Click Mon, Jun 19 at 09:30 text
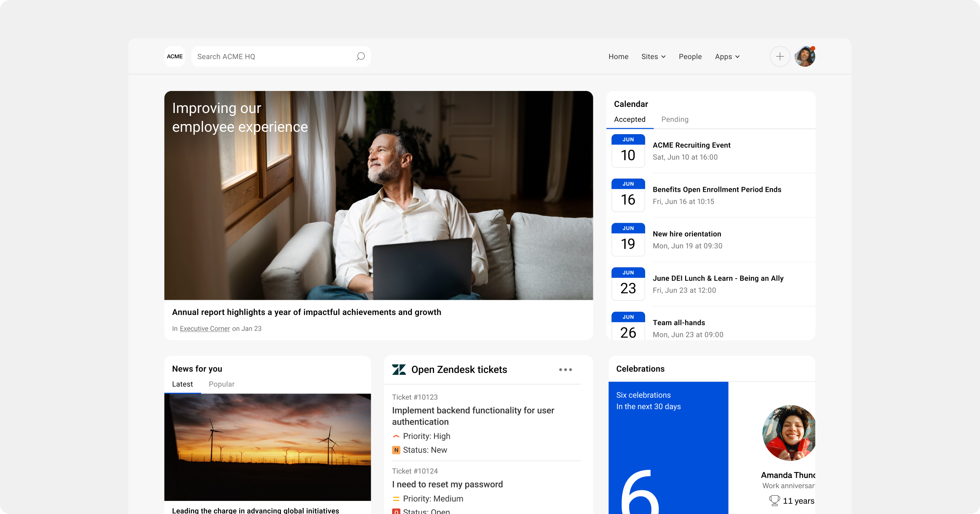 pos(687,246)
